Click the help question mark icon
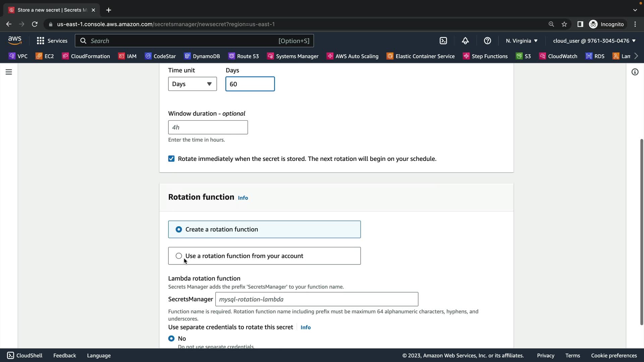 coord(487,41)
